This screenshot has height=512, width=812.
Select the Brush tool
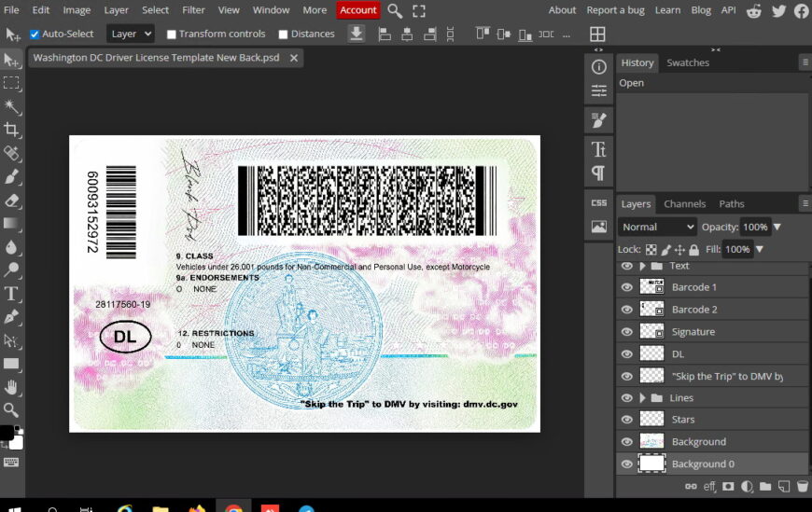[11, 177]
